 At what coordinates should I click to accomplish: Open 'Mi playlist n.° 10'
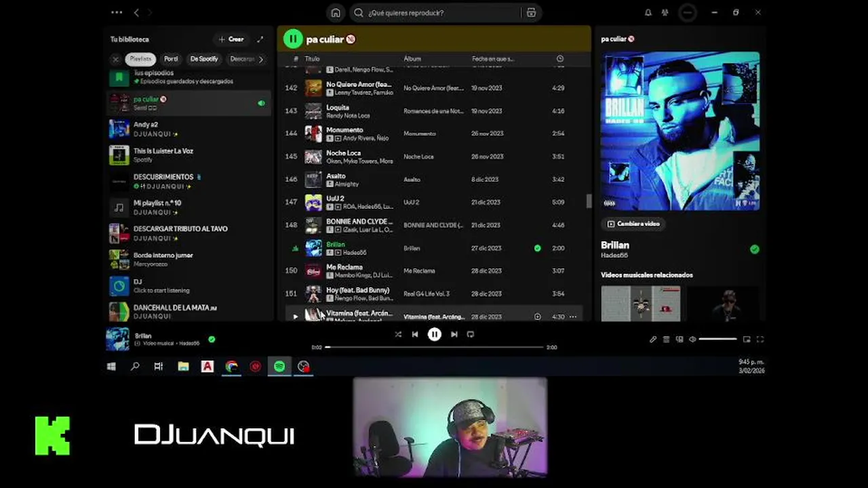point(189,207)
